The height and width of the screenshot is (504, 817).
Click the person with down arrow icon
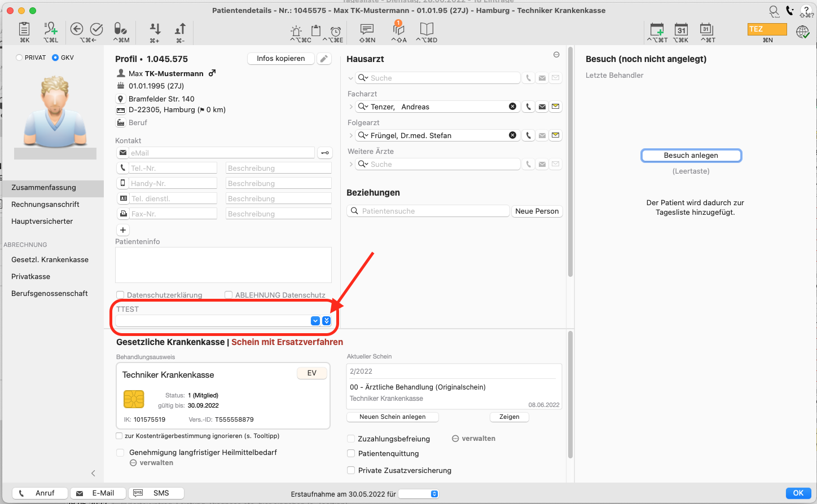[x=155, y=29]
